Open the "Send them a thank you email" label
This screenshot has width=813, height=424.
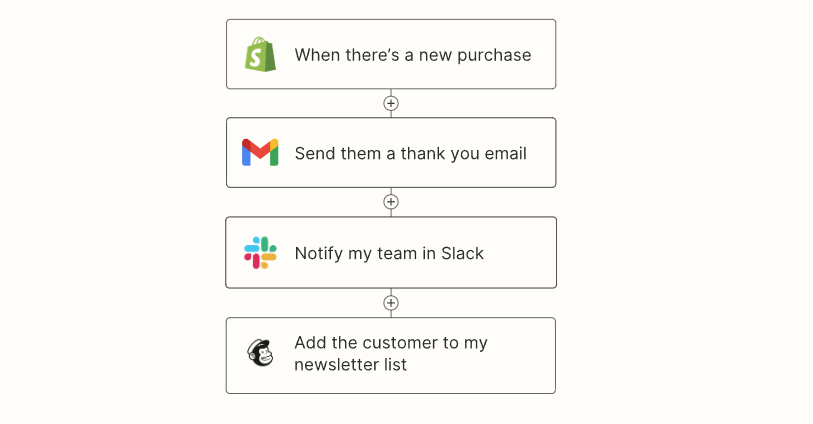411,153
